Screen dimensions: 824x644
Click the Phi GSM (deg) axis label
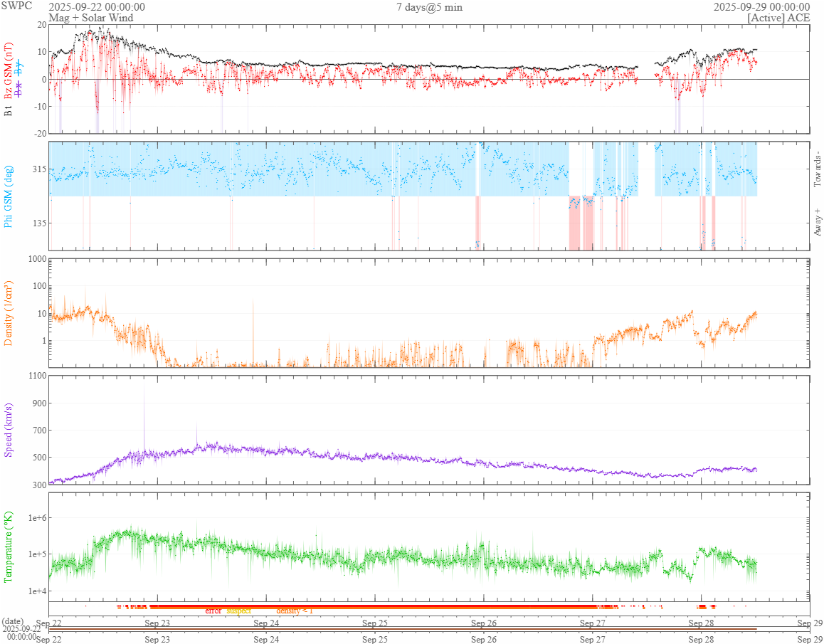(x=8, y=197)
